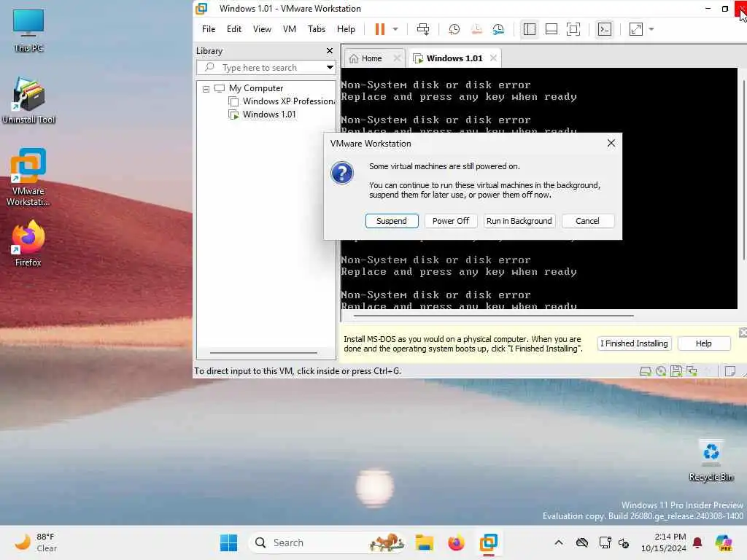Open the Edit menu
This screenshot has height=560, width=747.
tap(234, 29)
